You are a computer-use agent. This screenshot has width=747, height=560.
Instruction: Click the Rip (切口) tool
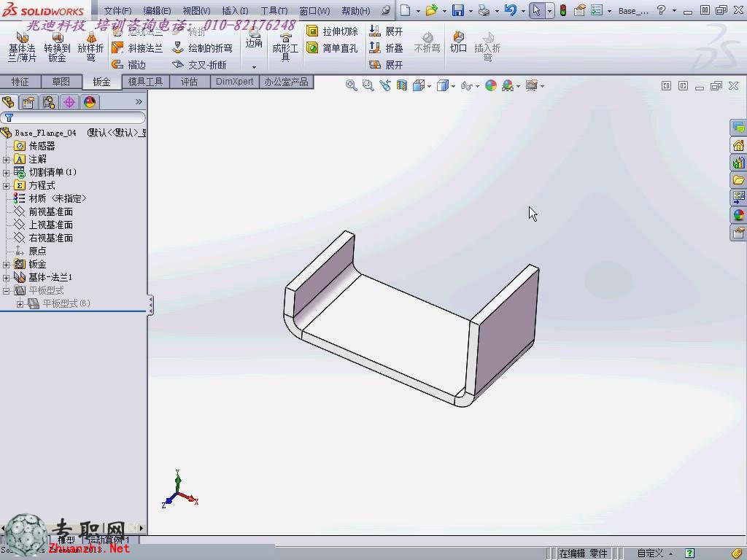pyautogui.click(x=458, y=42)
